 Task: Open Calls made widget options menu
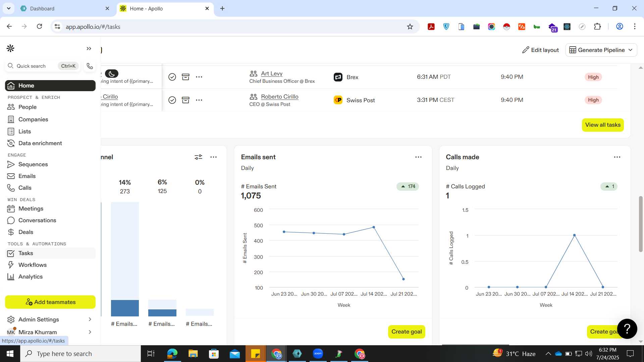point(617,157)
